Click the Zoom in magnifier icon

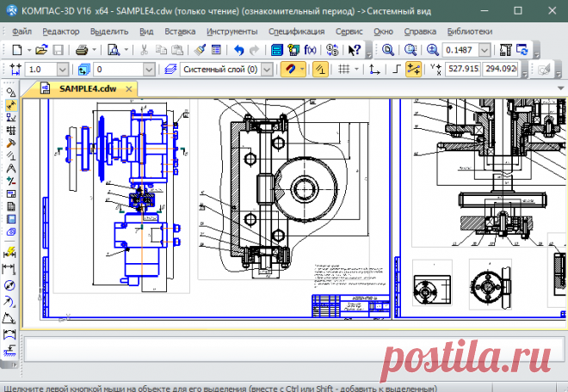click(x=432, y=50)
